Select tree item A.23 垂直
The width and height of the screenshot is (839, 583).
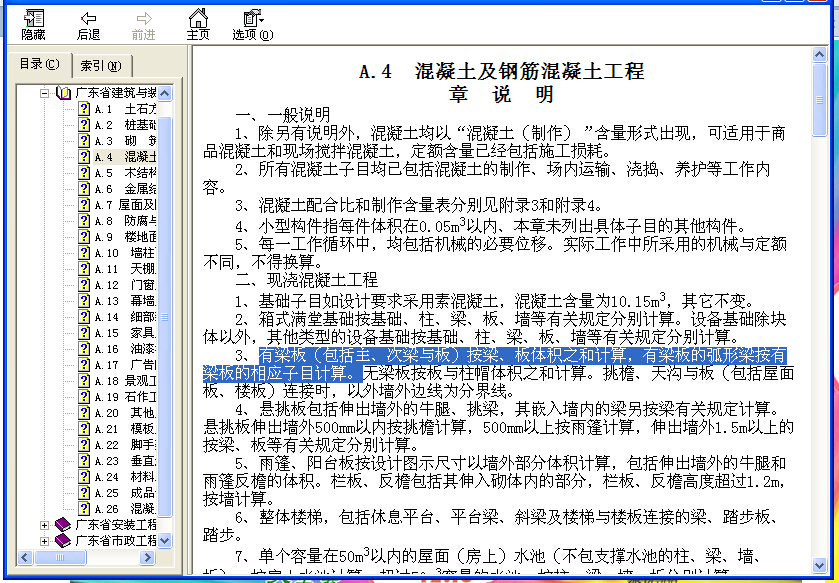(125, 461)
